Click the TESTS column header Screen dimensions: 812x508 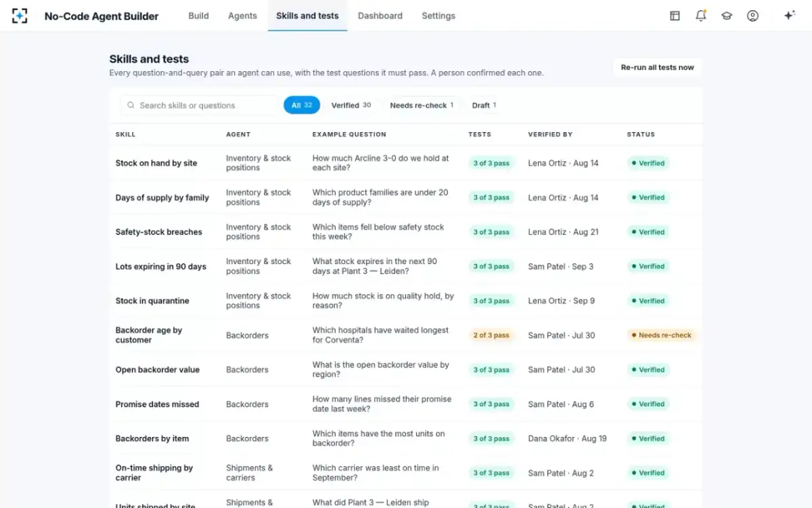tap(480, 134)
